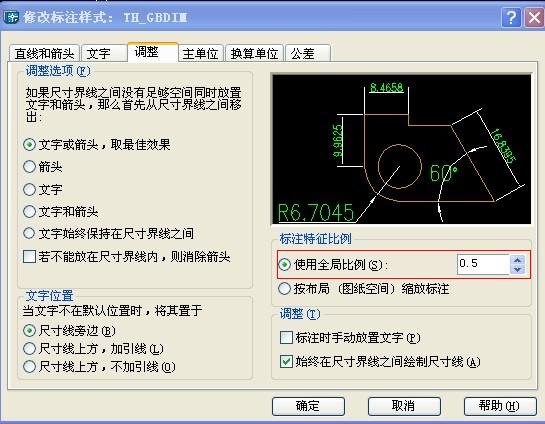Increase global scale with up arrow
The height and width of the screenshot is (424, 545).
tap(518, 260)
